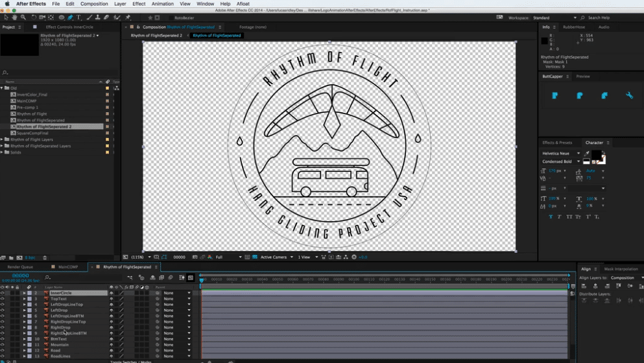Select the SquareCompFinal project item
644x363 pixels.
tap(32, 133)
